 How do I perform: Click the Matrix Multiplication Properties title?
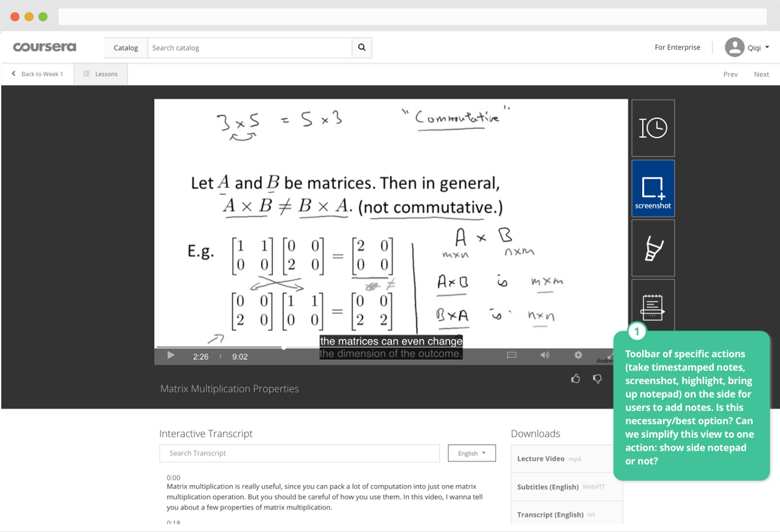[x=229, y=388]
